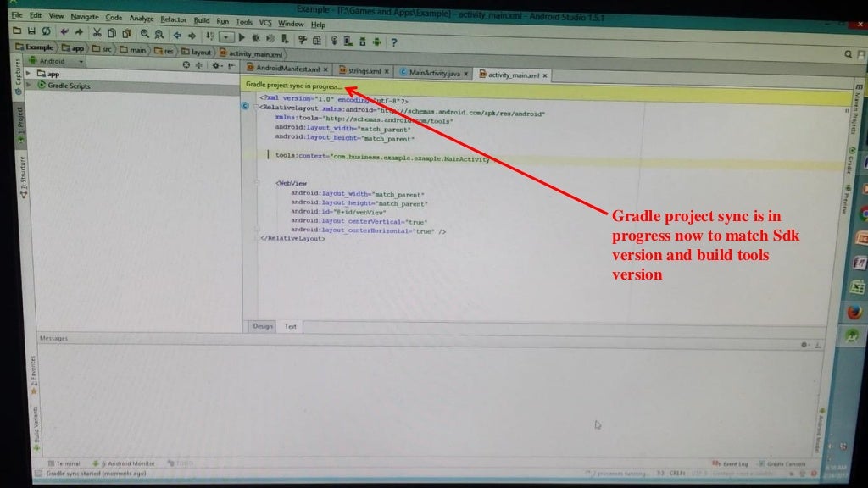Open the run configuration dropdown

point(225,37)
